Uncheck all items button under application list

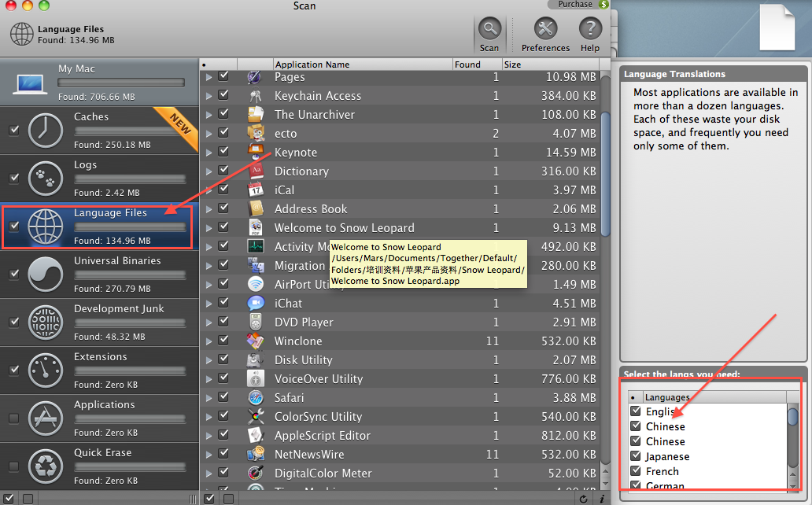(x=228, y=499)
